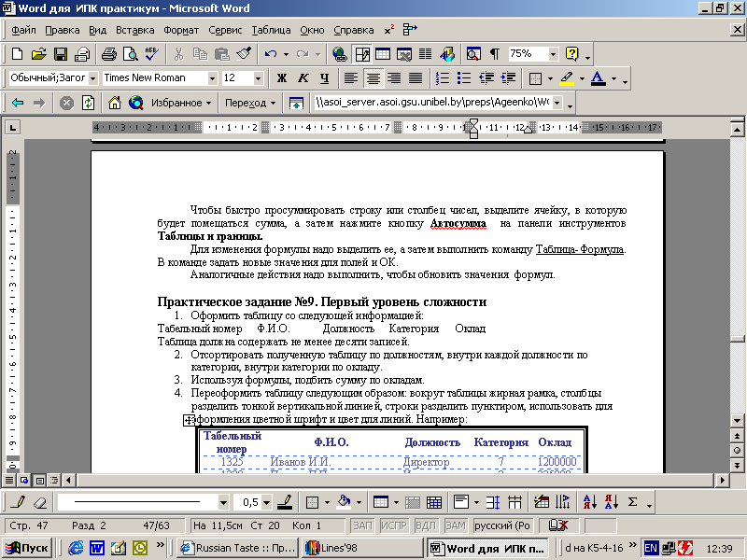Merge cells icon in tables toolbar
Screen dimensions: 747x560
pos(413,502)
